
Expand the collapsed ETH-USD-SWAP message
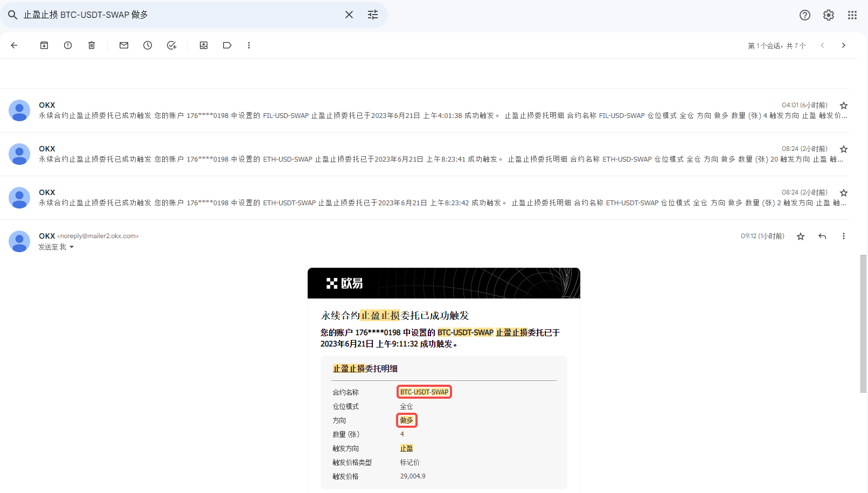click(x=425, y=154)
